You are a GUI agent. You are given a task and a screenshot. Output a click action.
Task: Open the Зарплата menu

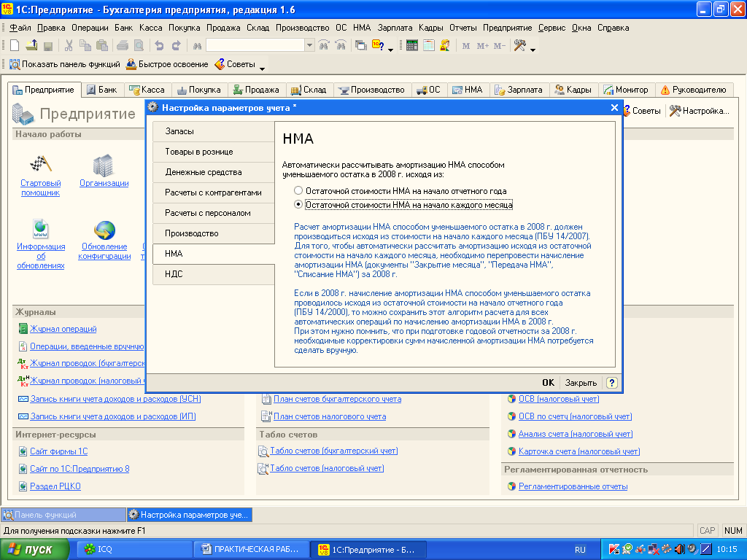(x=395, y=28)
